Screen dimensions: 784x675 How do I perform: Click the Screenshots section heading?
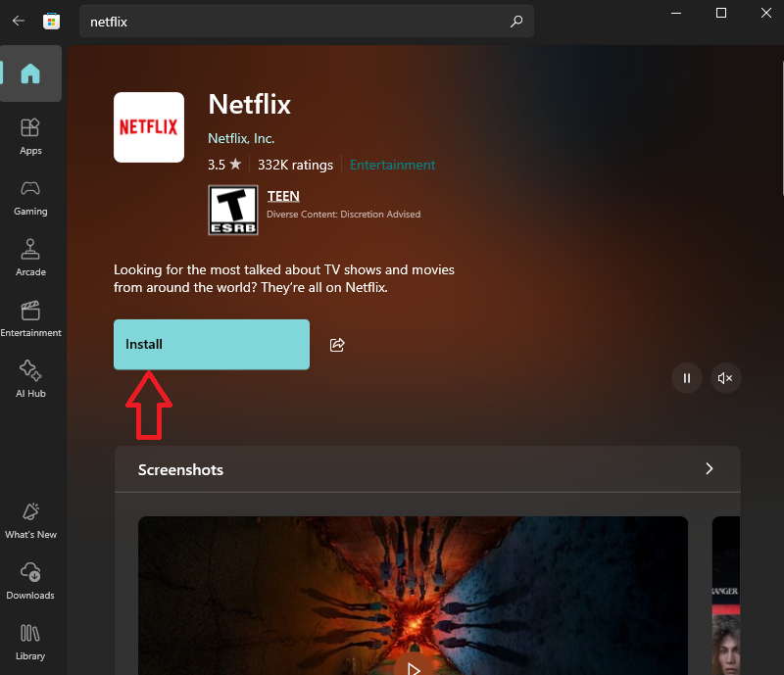(180, 470)
